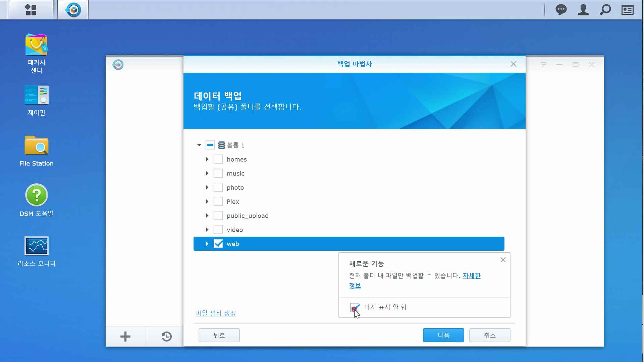
Task: Open the main menu grid icon
Action: (31, 10)
